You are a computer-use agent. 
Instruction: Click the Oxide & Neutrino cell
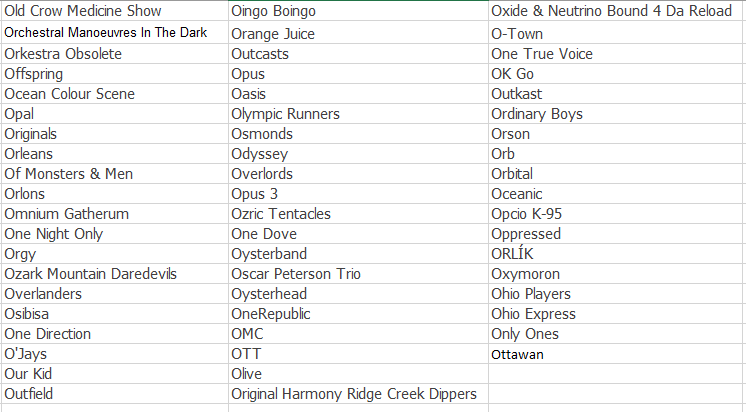615,11
